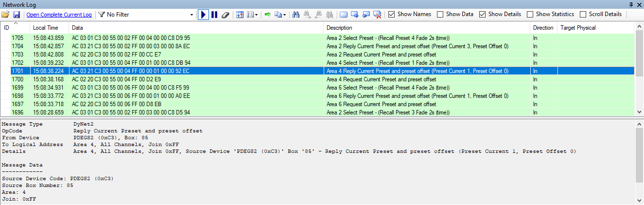Viewport: 644px width, 205px height.
Task: Expand the column chooser dropdown arrow
Action: (x=256, y=15)
